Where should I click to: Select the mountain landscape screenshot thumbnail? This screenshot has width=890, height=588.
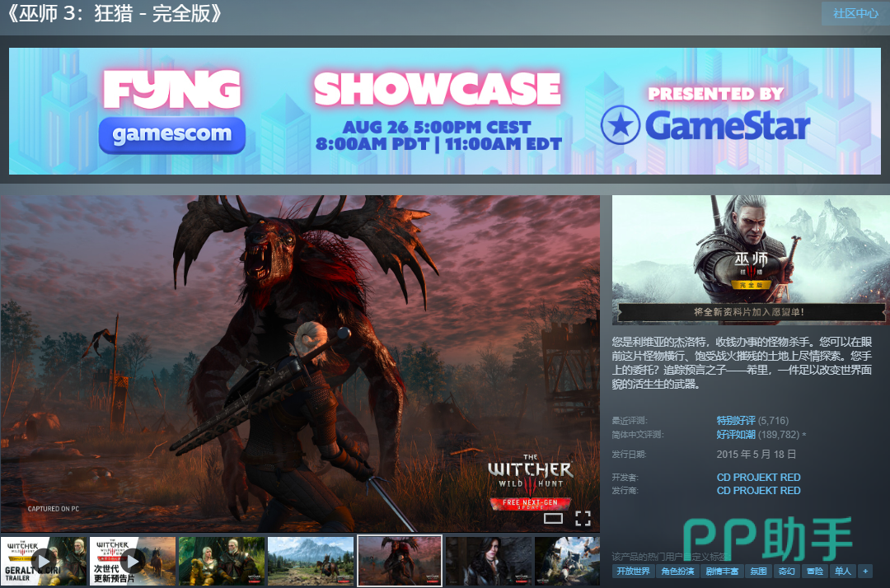tap(311, 561)
